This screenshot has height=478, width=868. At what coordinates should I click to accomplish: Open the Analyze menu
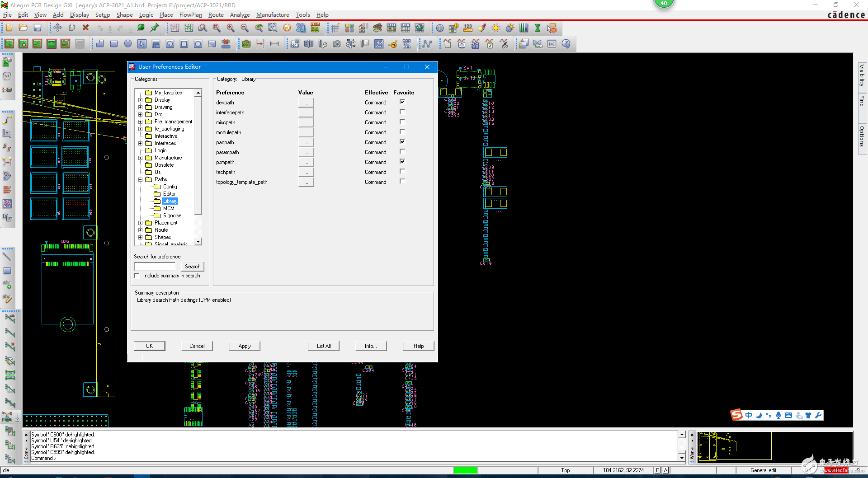240,15
